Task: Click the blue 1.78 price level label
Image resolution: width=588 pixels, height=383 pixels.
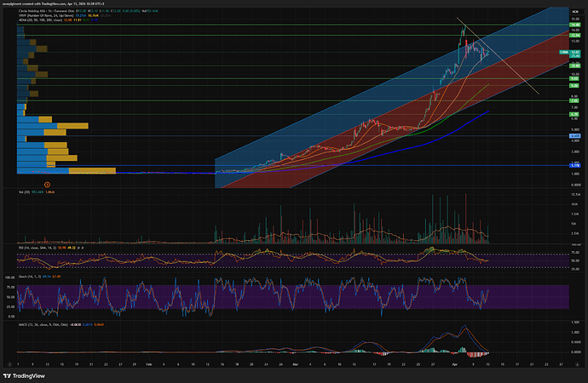Action: pyautogui.click(x=575, y=166)
